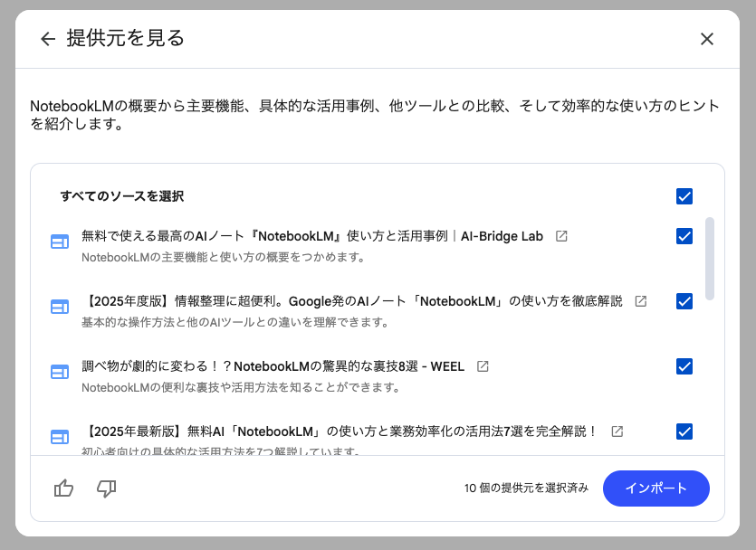This screenshot has height=550, width=756.
Task: Give thumbs up feedback
Action: pos(63,488)
